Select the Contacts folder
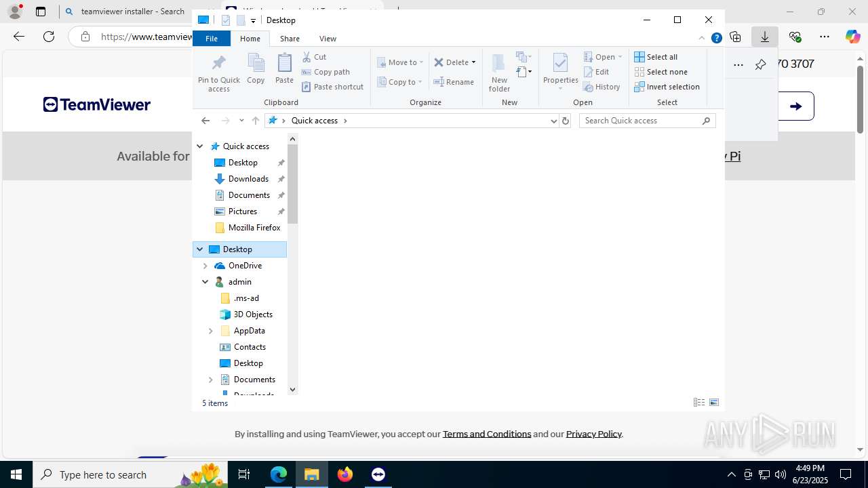868x488 pixels. (x=250, y=347)
